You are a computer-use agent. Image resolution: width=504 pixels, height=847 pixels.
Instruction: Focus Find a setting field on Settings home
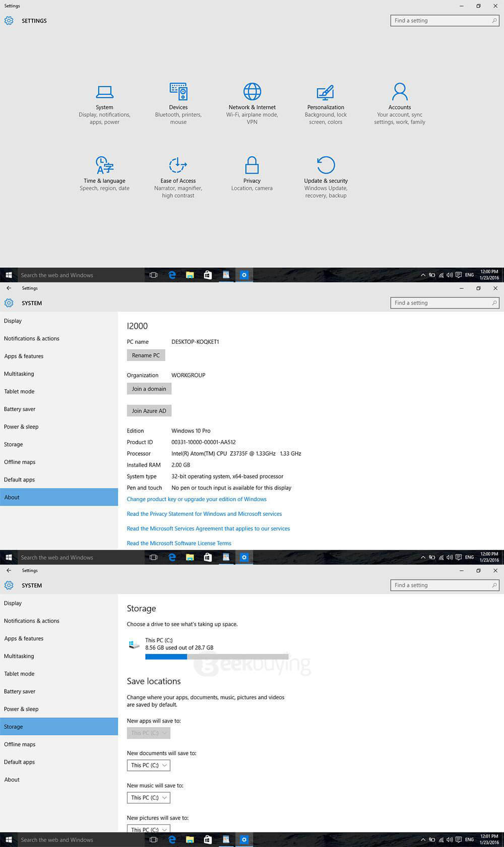(445, 21)
